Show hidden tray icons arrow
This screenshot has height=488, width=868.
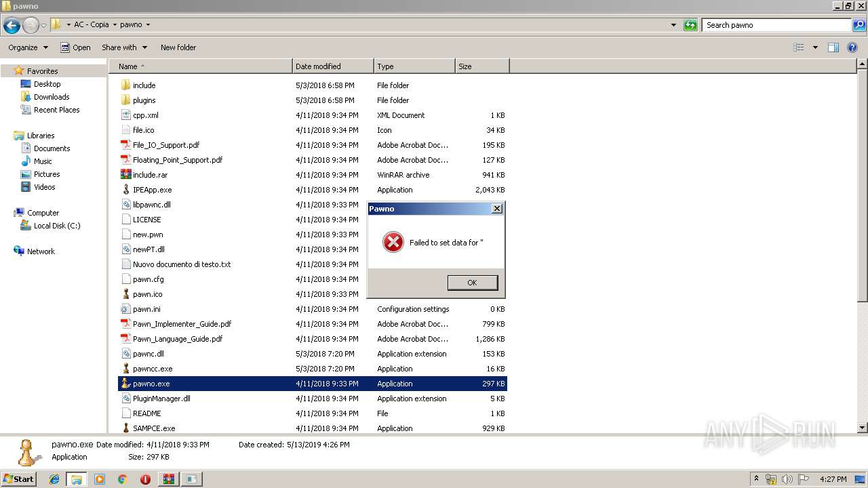tap(756, 479)
